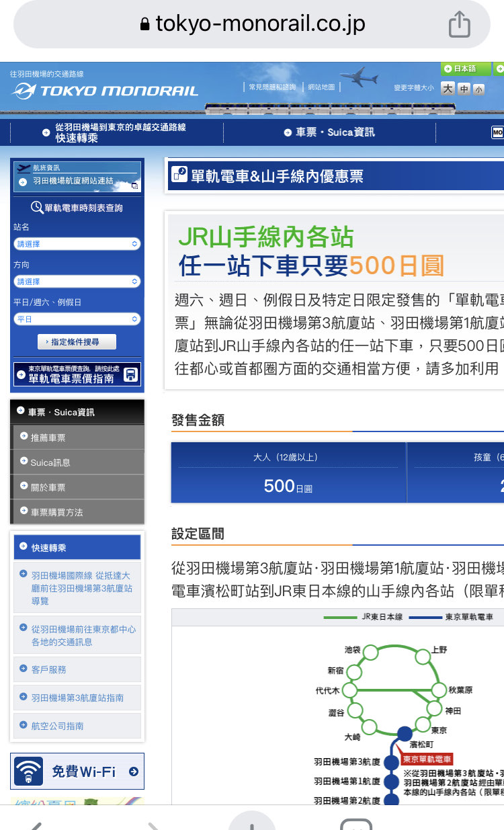Open the 站名 dropdown
This screenshot has width=504, height=830.
77,244
